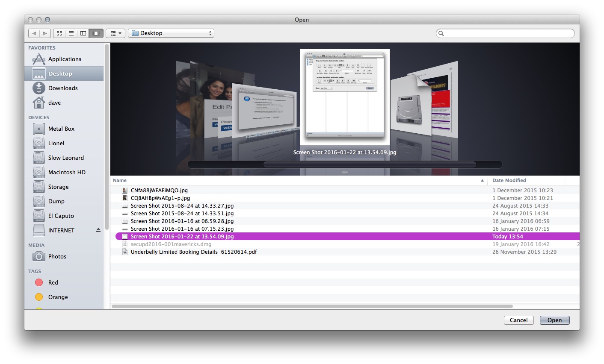The height and width of the screenshot is (364, 604).
Task: Switch to column view mode
Action: point(83,33)
